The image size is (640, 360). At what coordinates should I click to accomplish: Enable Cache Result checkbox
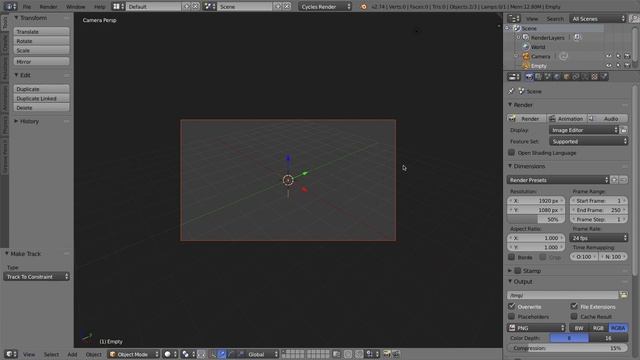pos(574,316)
